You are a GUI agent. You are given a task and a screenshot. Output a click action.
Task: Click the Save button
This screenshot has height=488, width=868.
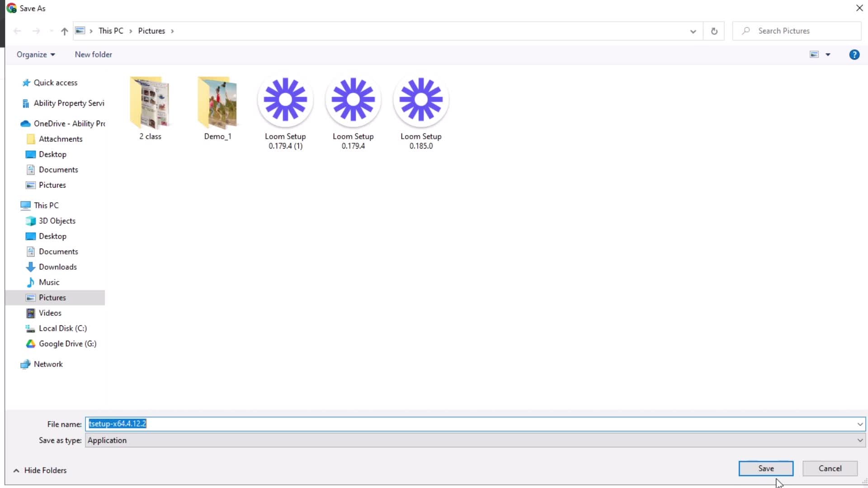[x=765, y=468]
